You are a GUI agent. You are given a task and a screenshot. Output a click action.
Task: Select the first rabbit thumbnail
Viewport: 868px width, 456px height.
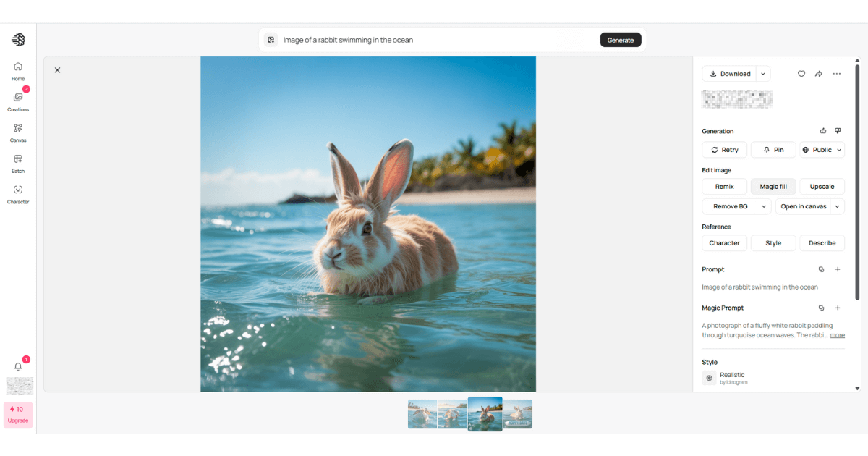(422, 414)
